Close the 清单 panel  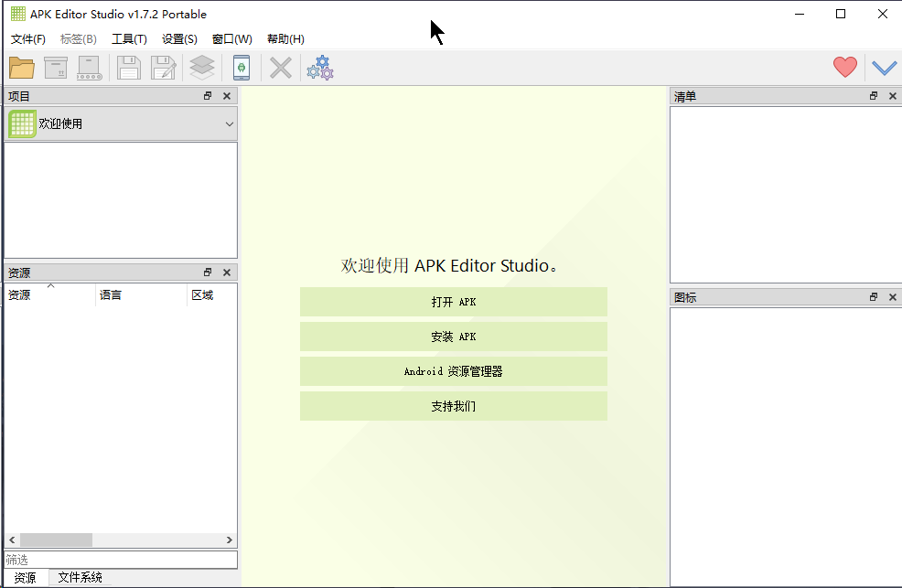pos(893,96)
